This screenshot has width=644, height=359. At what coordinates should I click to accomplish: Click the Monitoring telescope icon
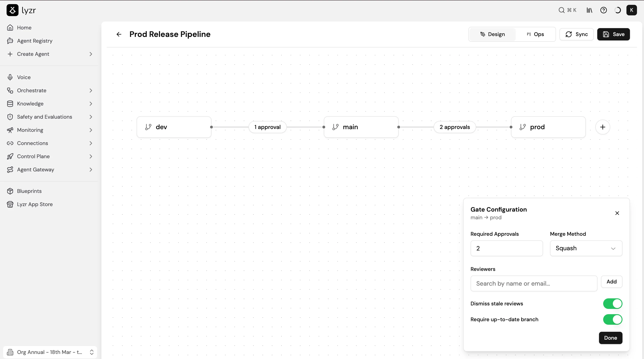point(10,130)
